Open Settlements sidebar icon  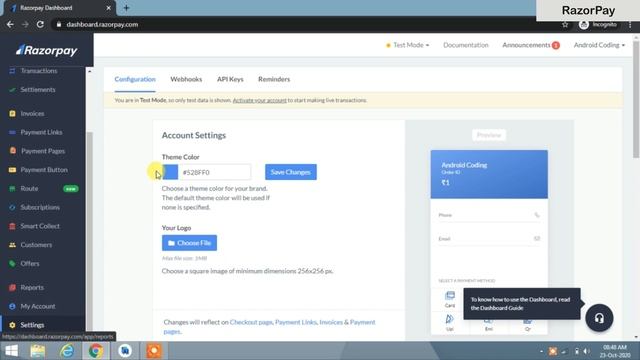point(12,90)
